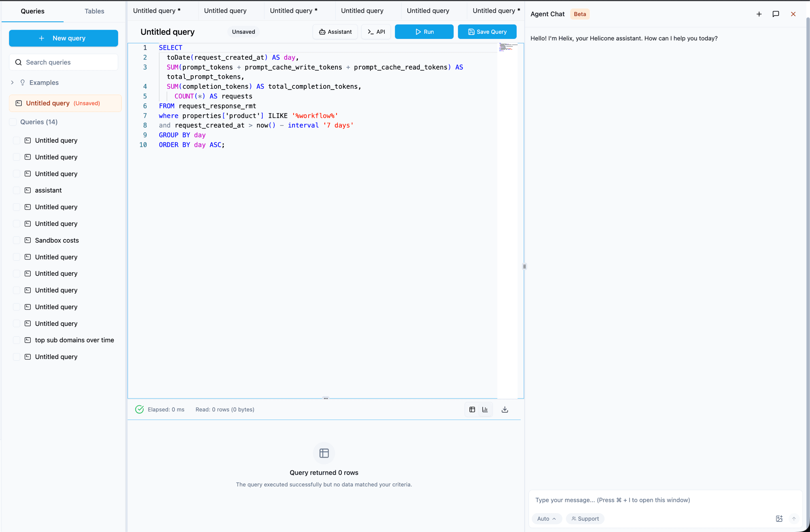Toggle the Queries (14) select-all checkbox
The height and width of the screenshot is (532, 810).
click(x=13, y=122)
